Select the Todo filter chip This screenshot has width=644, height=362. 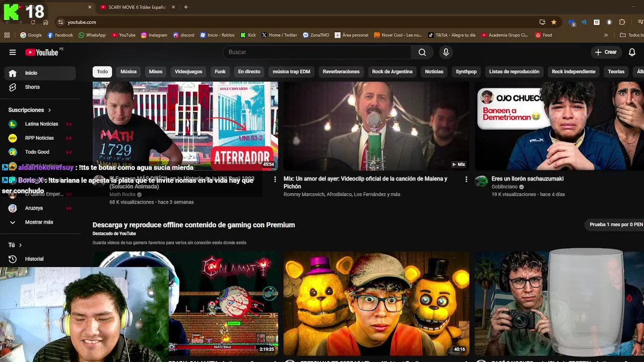(x=102, y=72)
